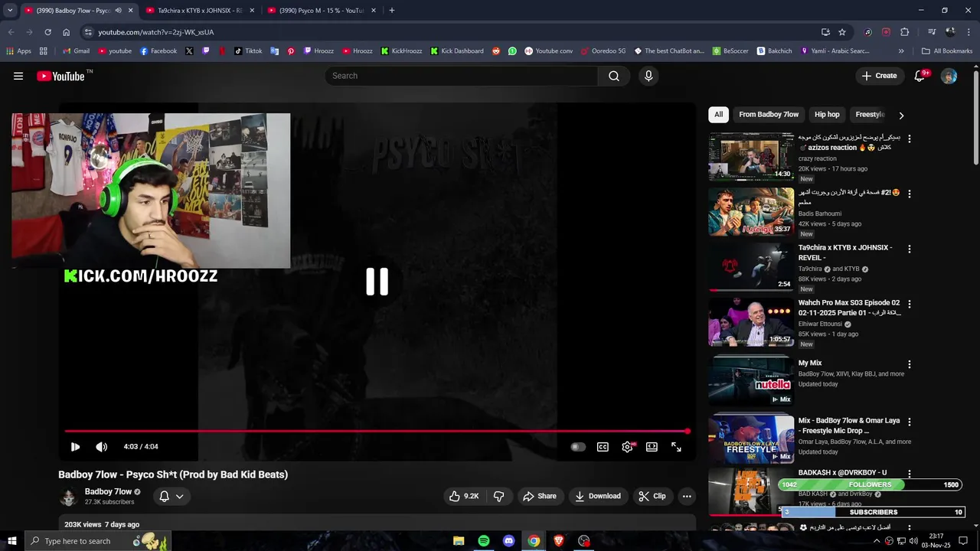Show more filter chips with the right arrow
Image resolution: width=980 pixels, height=551 pixels.
tap(901, 115)
